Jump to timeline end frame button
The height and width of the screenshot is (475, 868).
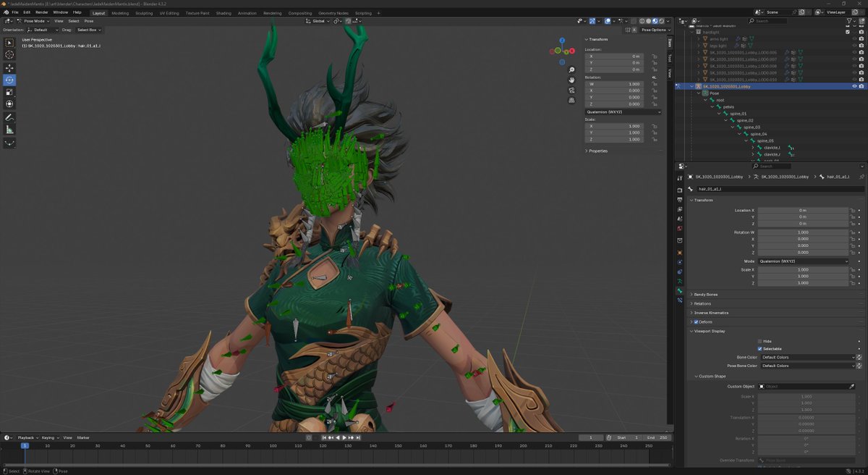(x=358, y=437)
